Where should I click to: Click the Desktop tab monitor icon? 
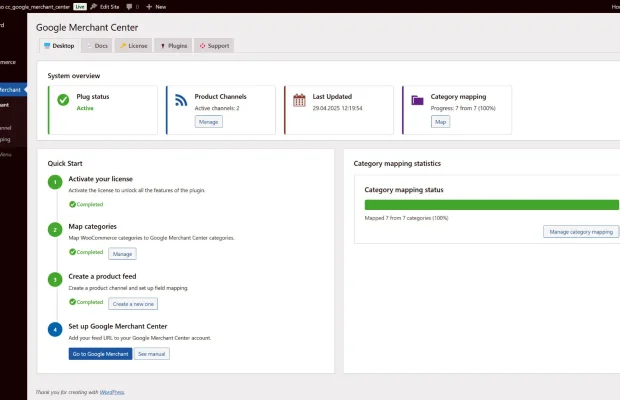click(47, 46)
